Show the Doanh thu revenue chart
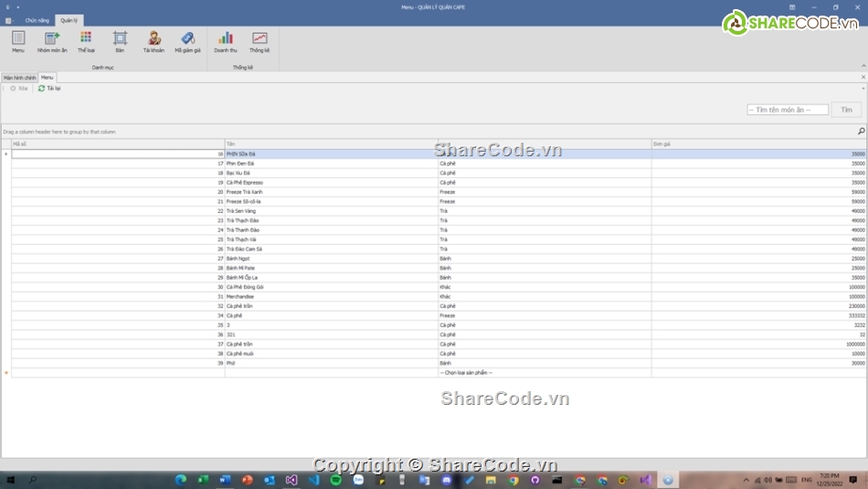 coord(225,38)
